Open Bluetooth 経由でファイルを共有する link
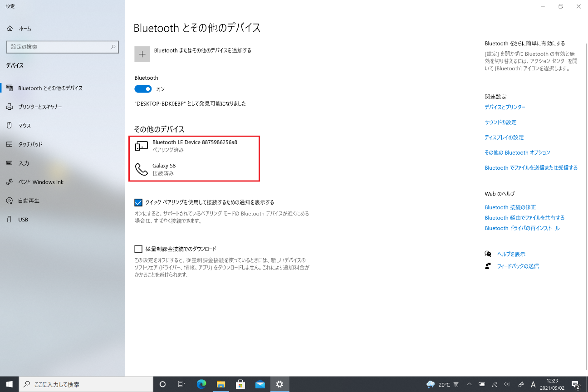The height and width of the screenshot is (392, 588). 524,218
